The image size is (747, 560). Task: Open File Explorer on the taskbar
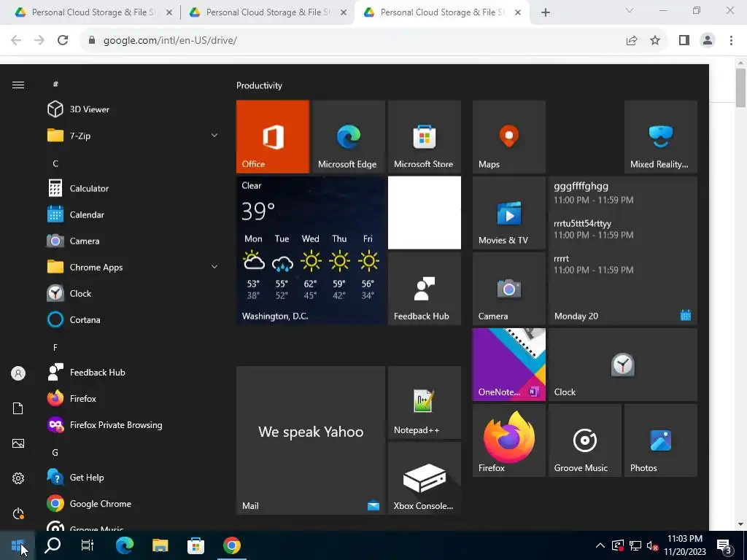[160, 545]
